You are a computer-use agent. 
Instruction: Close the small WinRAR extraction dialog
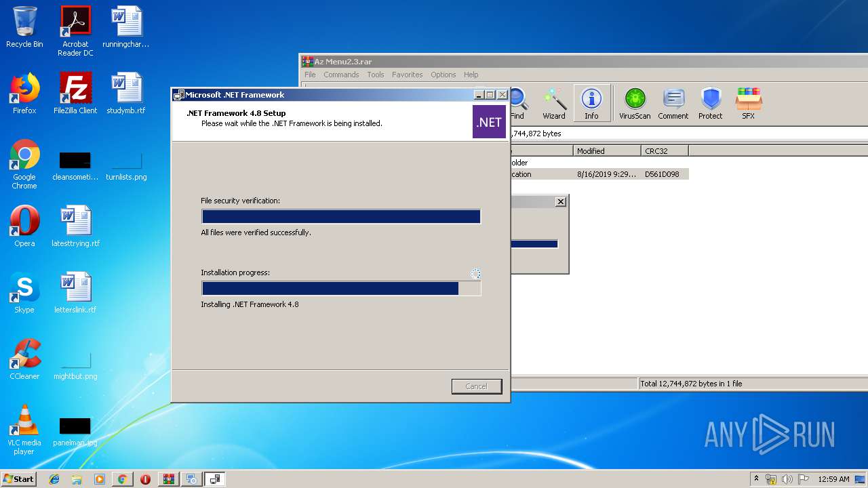[x=560, y=201]
